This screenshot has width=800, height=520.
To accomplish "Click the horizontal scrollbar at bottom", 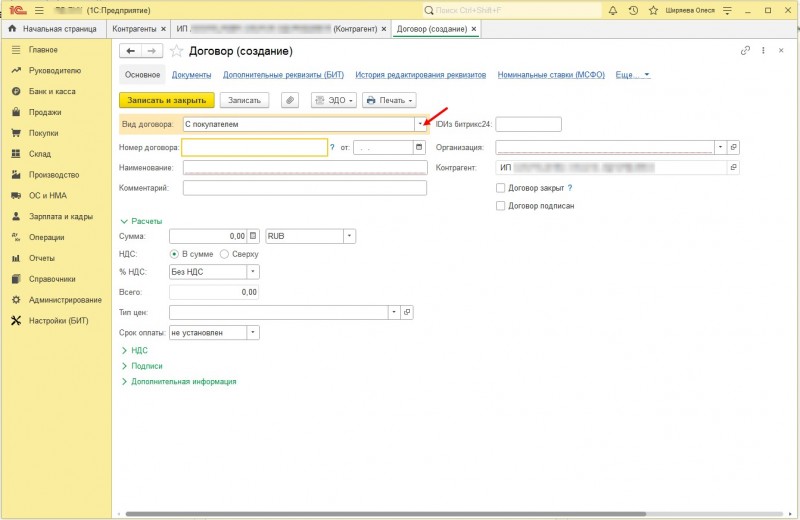I will point(386,514).
